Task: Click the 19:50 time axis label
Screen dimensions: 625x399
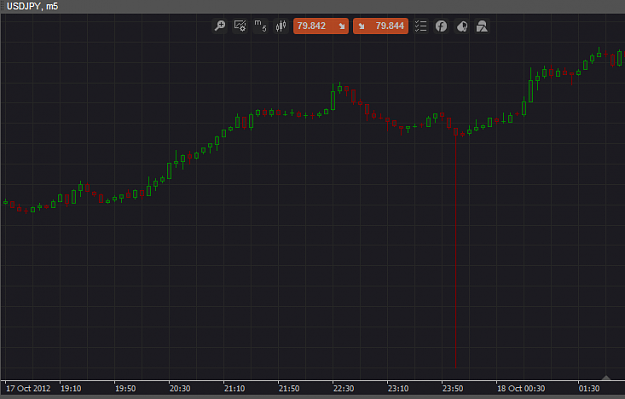Action: coord(126,388)
